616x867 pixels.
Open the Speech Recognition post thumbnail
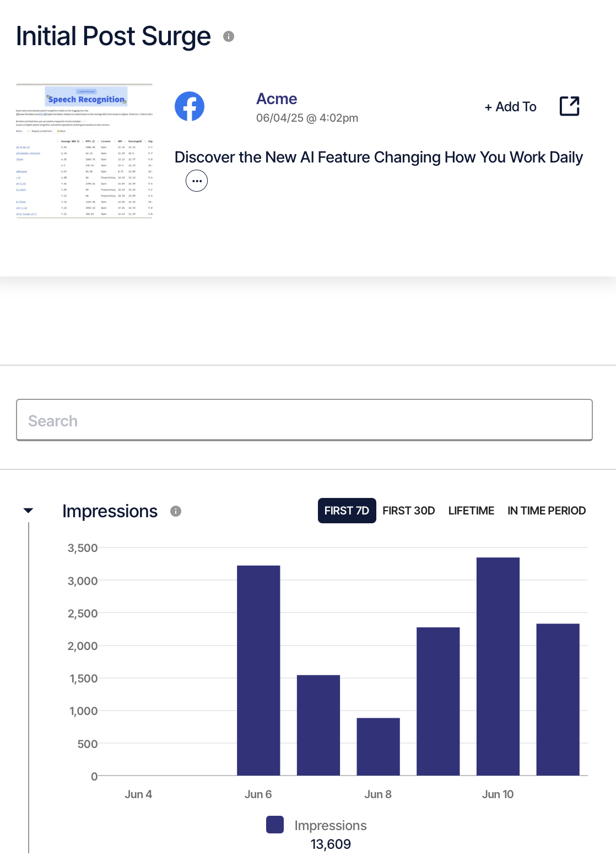84,151
